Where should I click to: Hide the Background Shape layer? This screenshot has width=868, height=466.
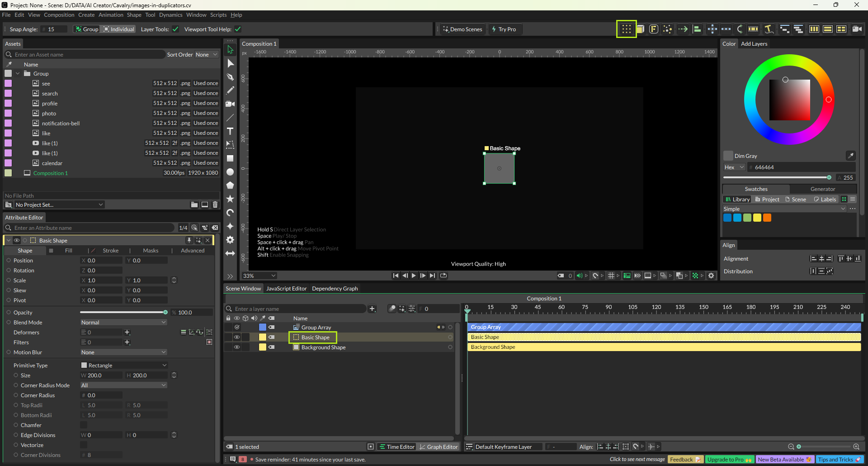click(236, 347)
